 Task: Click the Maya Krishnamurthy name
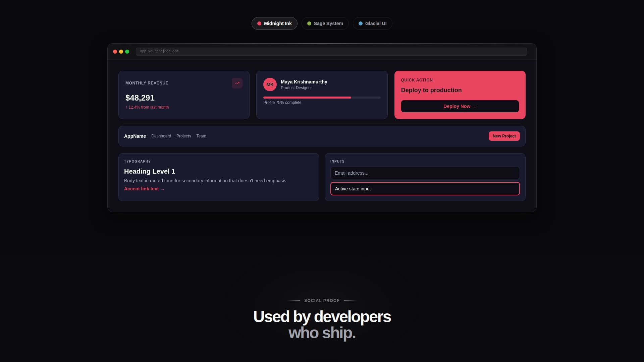[x=304, y=82]
